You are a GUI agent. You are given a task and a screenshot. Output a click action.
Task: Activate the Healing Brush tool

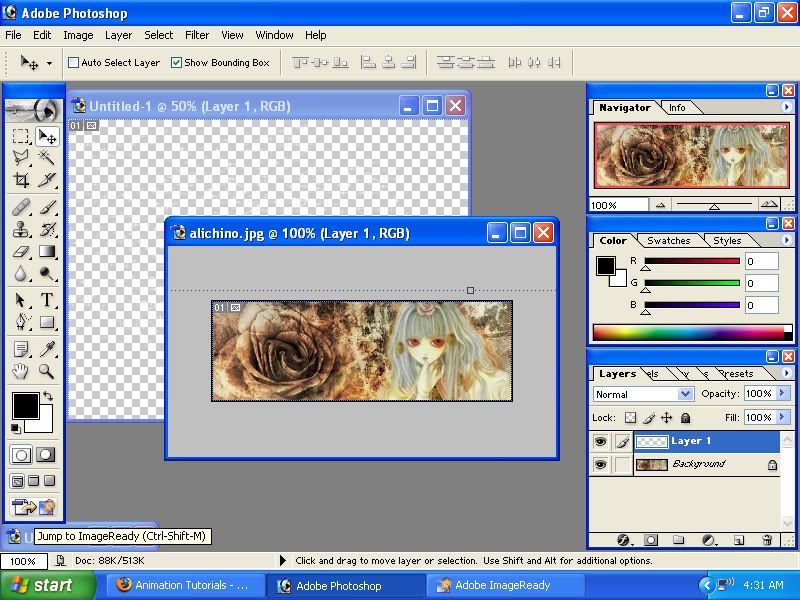click(21, 208)
